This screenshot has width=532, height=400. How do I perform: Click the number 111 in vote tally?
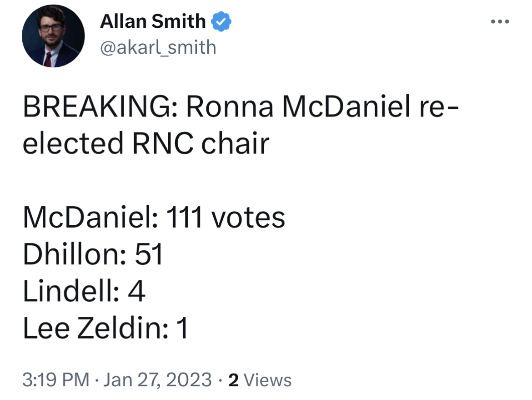tap(184, 218)
